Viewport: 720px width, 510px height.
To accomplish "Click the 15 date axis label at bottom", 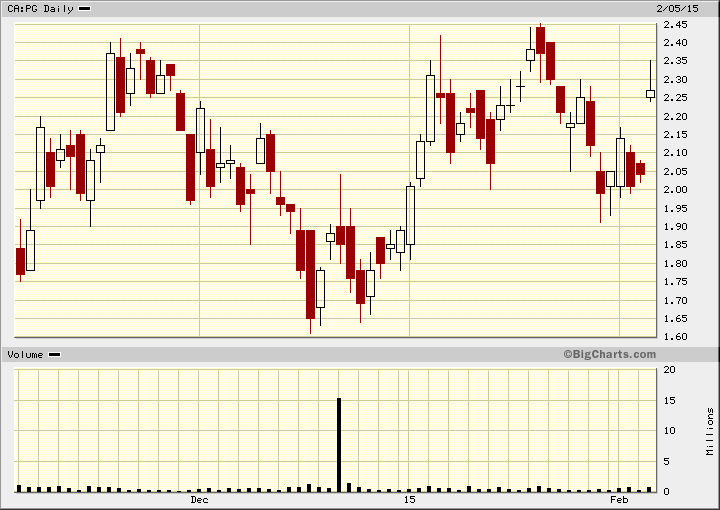I will pyautogui.click(x=409, y=499).
